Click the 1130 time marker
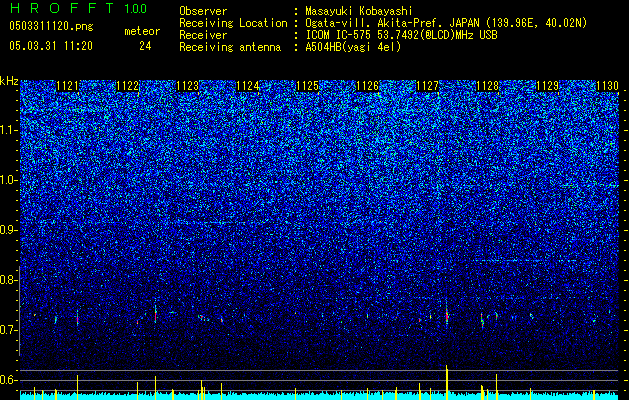 click(607, 86)
